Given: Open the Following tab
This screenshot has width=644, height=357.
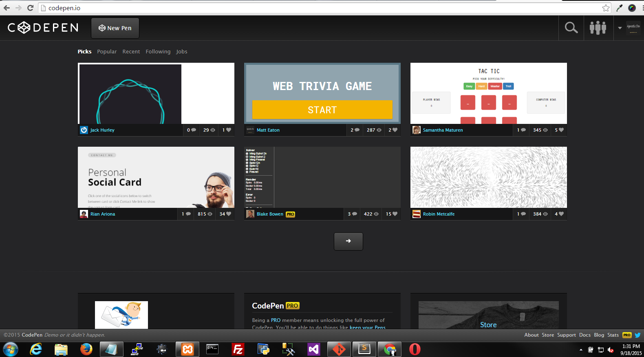Looking at the screenshot, I should pyautogui.click(x=158, y=51).
